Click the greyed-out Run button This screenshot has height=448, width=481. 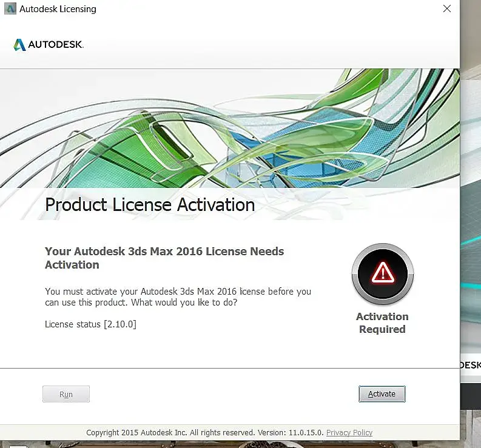[66, 394]
